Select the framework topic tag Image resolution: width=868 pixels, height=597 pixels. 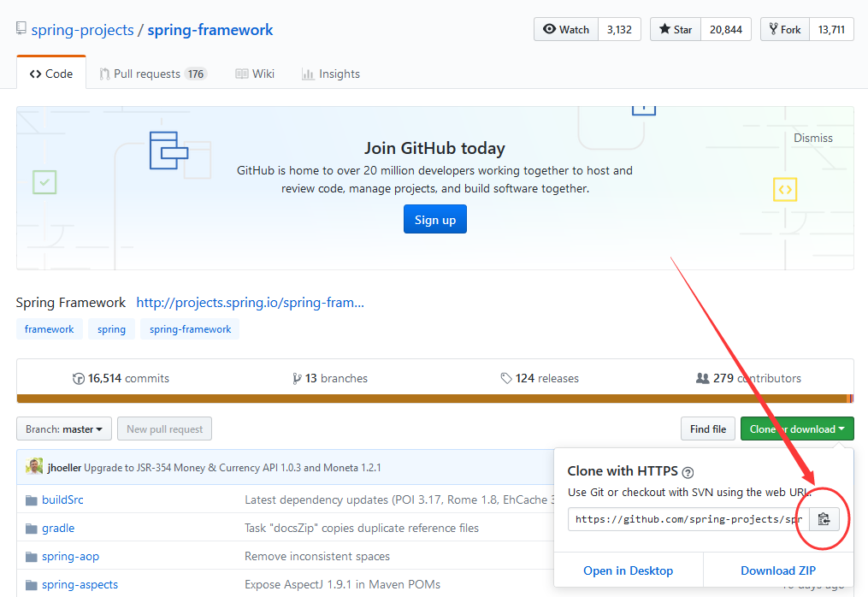50,329
